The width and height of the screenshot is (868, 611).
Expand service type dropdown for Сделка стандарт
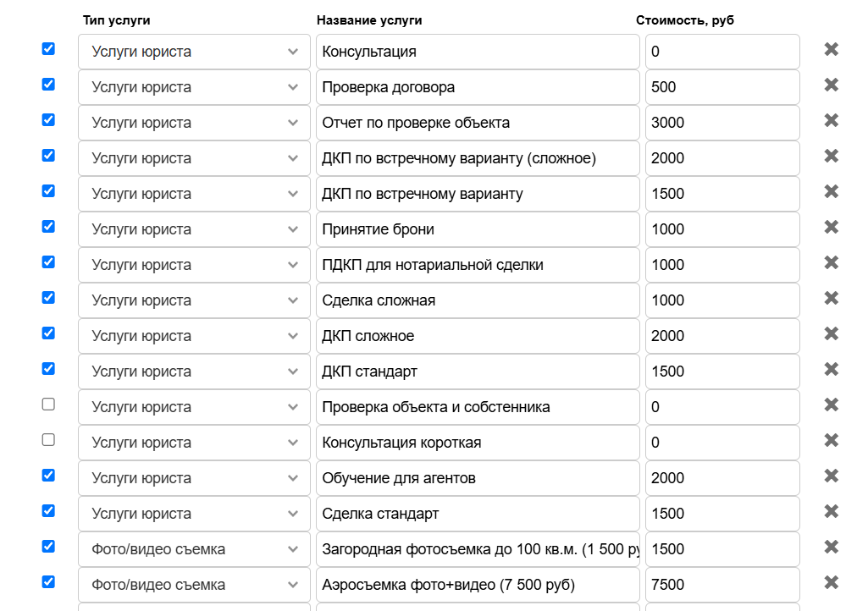[x=194, y=514]
